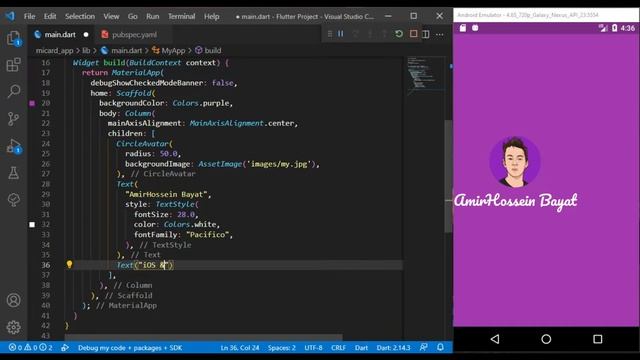Split the editor to the right
Viewport: 640px width, 360px height.
(425, 34)
